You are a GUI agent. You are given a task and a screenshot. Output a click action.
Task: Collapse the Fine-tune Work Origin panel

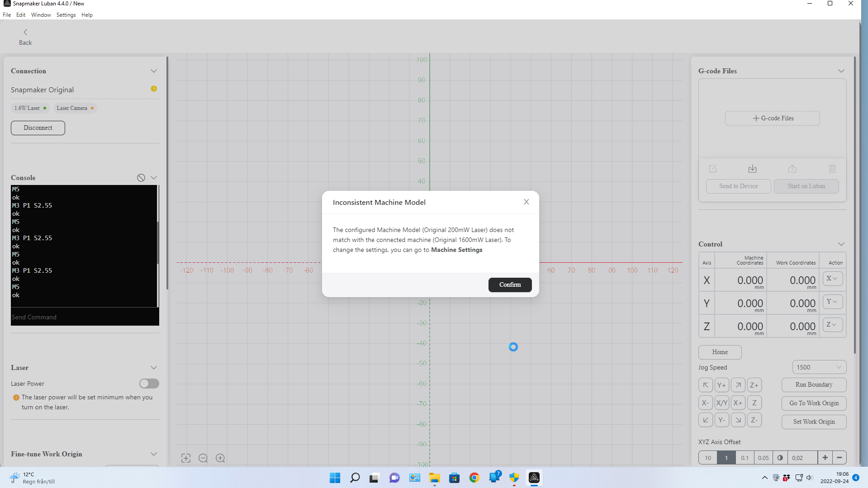(x=154, y=454)
